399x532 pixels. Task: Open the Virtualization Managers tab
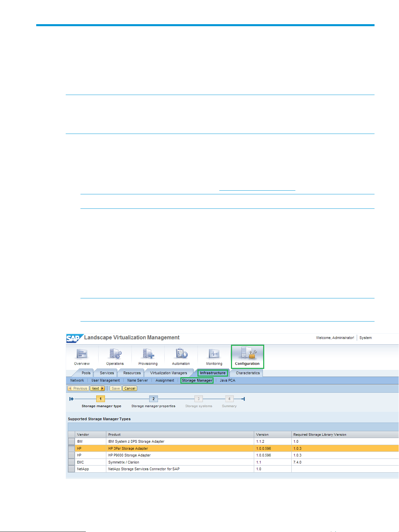[x=169, y=373]
